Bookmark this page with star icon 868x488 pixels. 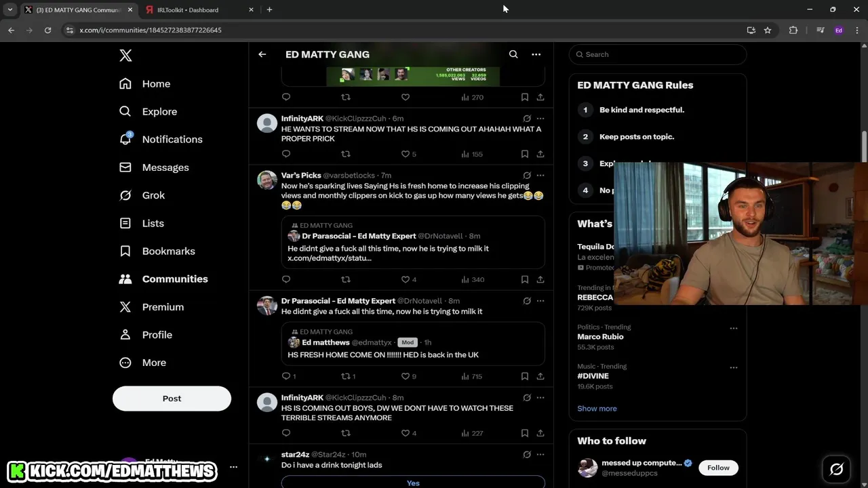click(x=768, y=30)
